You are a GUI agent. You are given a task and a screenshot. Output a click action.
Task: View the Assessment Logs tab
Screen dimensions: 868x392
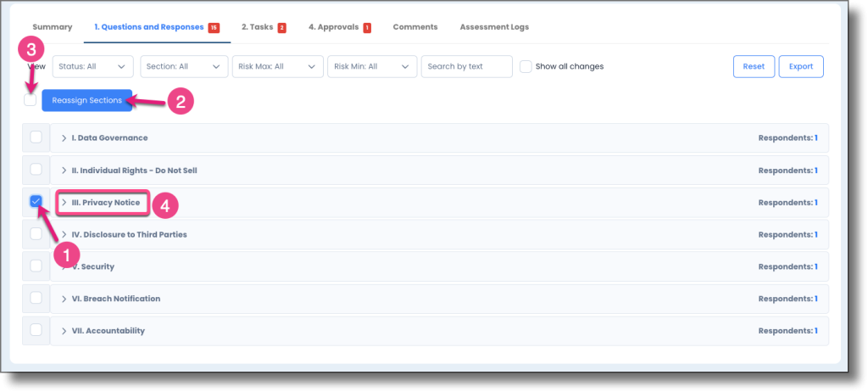pyautogui.click(x=494, y=26)
